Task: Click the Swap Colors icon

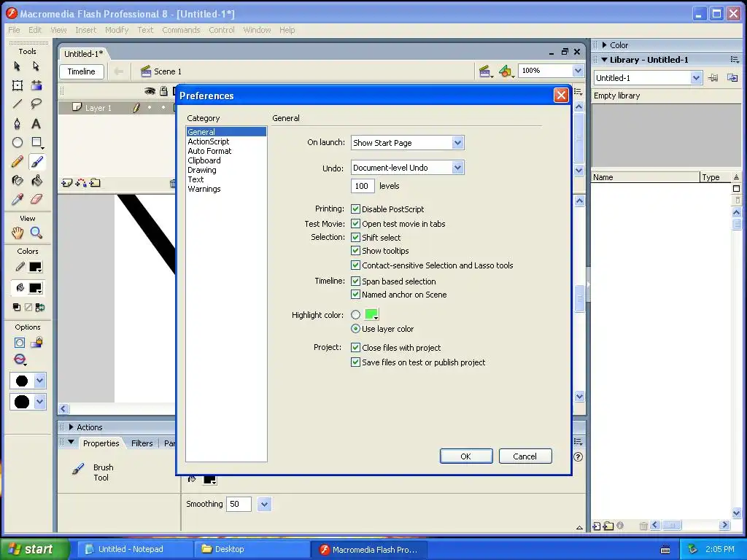Action: [x=40, y=307]
